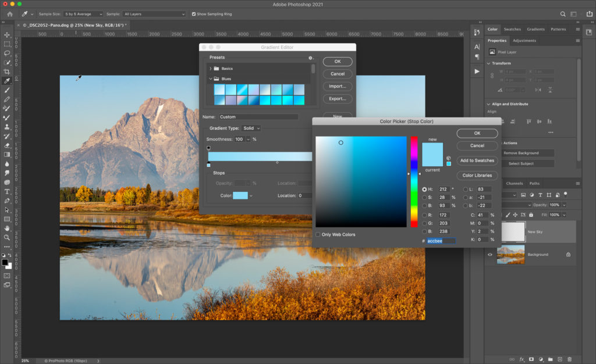Viewport: 596px width, 364px height.
Task: Click the Hand tool
Action: [7, 228]
